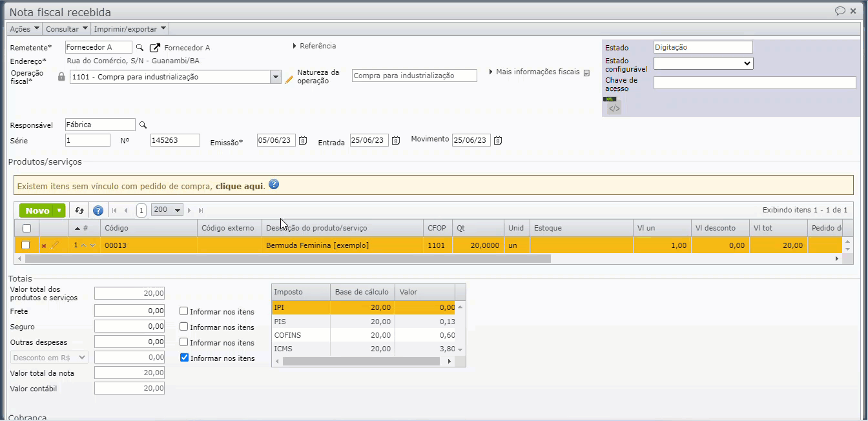868x421 pixels.
Task: Delete the Bermuda Feminina item with the red x
Action: tap(44, 245)
